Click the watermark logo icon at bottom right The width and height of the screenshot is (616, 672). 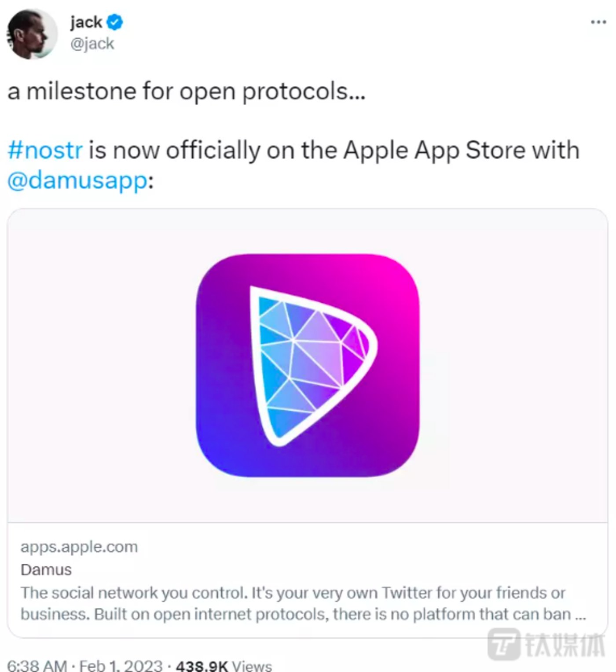click(504, 643)
